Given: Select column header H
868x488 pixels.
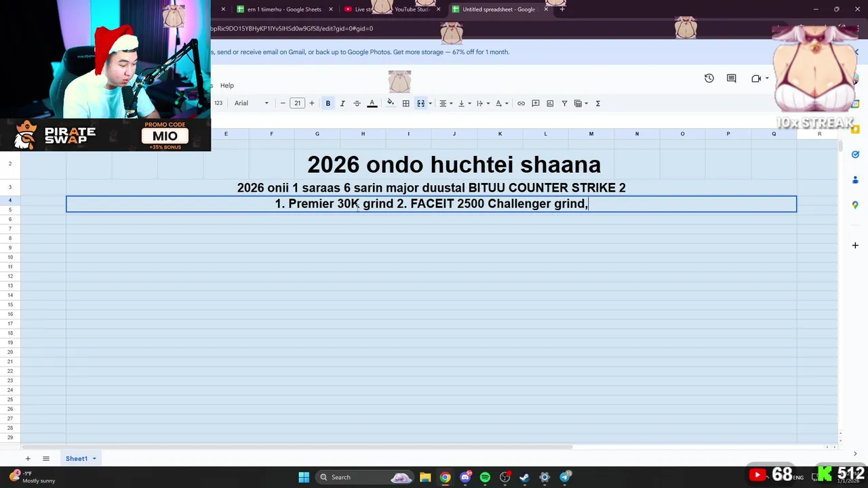Looking at the screenshot, I should click(x=363, y=134).
